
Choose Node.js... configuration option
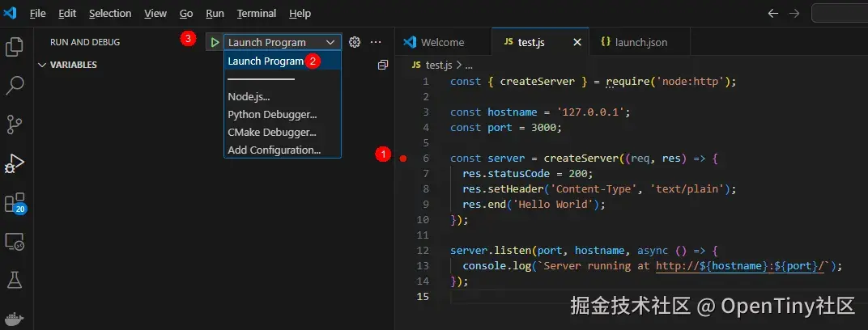(283, 97)
